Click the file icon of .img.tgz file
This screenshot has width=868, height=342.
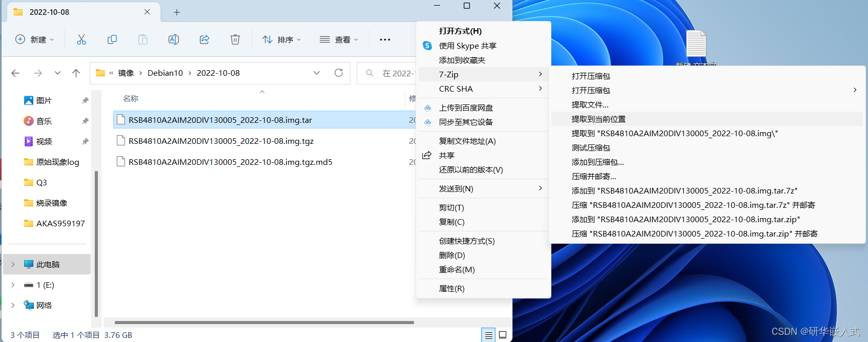pos(121,141)
